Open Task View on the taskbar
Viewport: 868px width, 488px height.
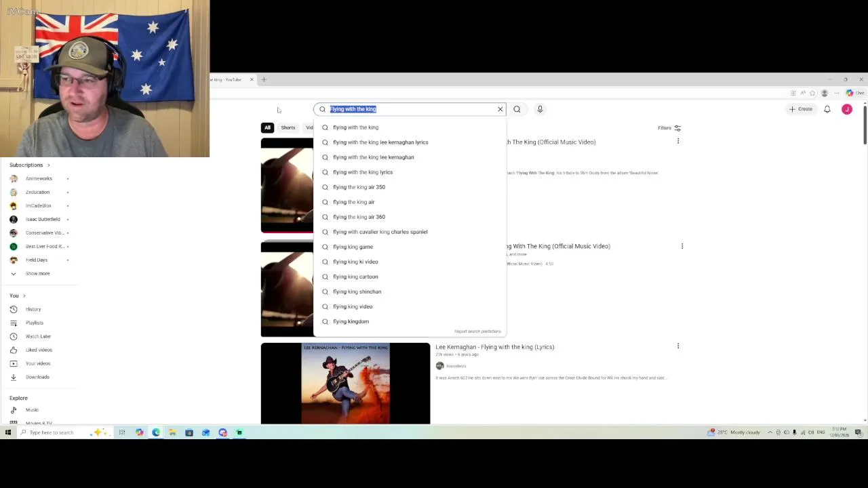[122, 432]
